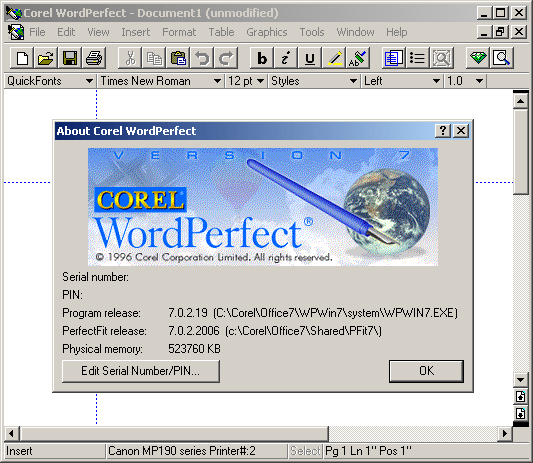Restore down the document window in menu bar
Screen dimensions: 533x463
coord(500,32)
